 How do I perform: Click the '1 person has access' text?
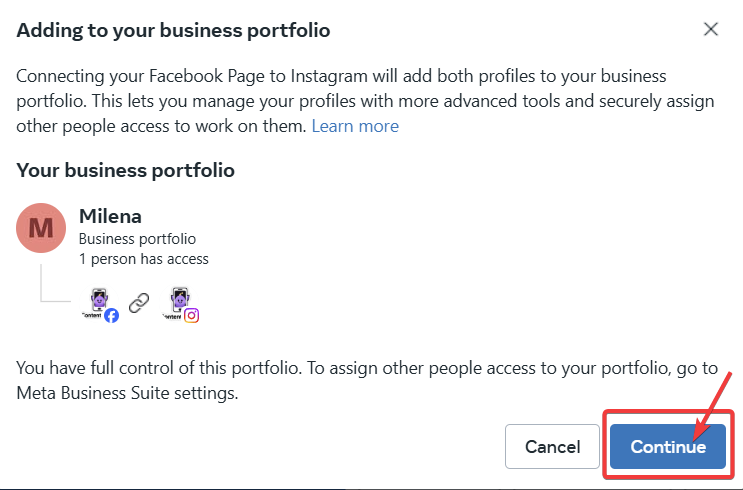point(144,259)
